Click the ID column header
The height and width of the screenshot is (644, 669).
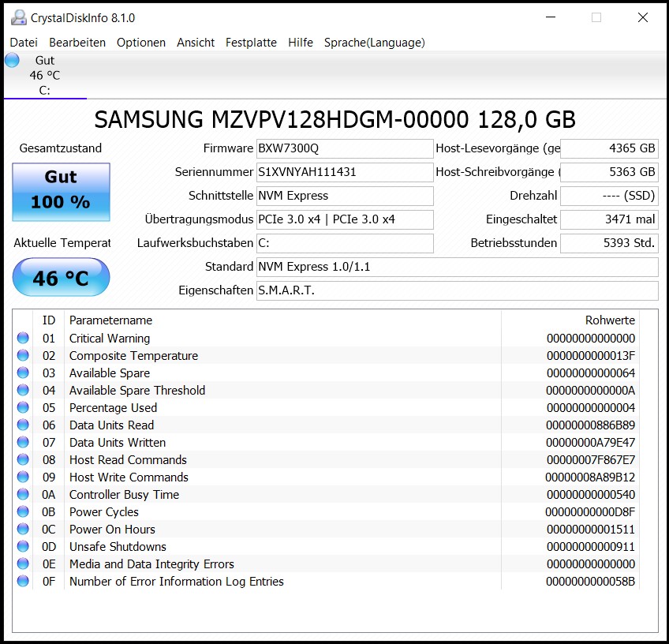(x=49, y=320)
